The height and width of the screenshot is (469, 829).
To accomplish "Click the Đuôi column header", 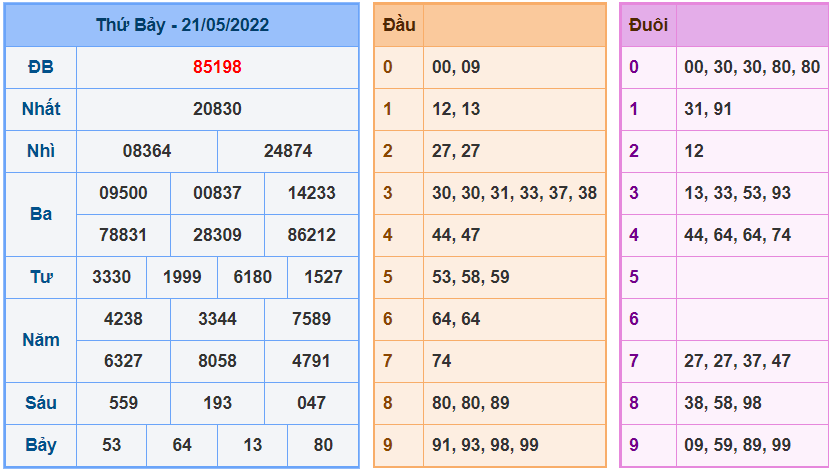I will coord(648,25).
